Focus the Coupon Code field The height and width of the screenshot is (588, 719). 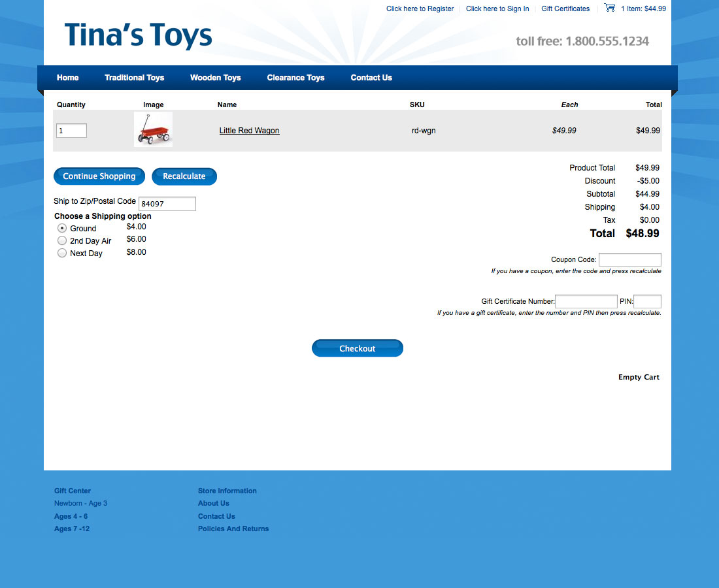(629, 259)
